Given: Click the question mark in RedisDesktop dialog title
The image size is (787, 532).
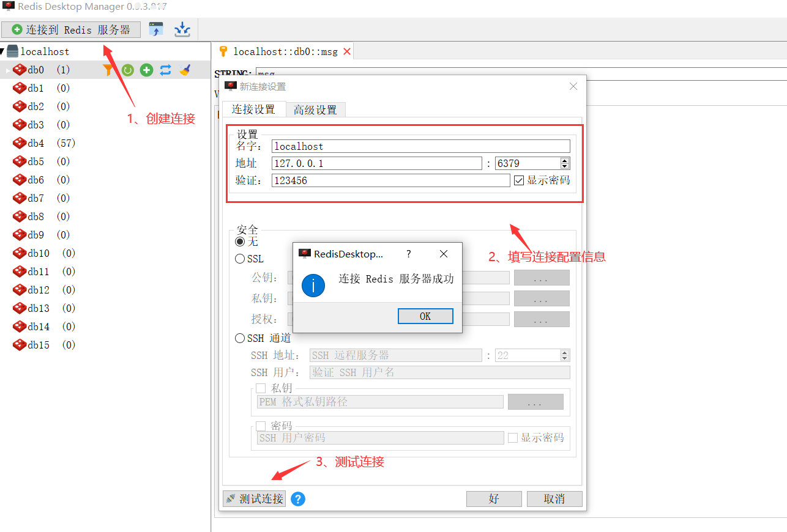Looking at the screenshot, I should click(x=409, y=254).
